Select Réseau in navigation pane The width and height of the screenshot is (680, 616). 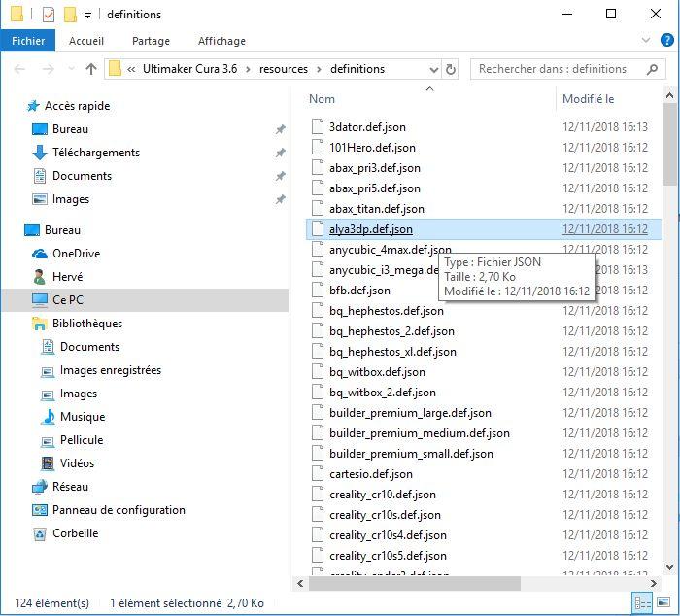(x=70, y=487)
